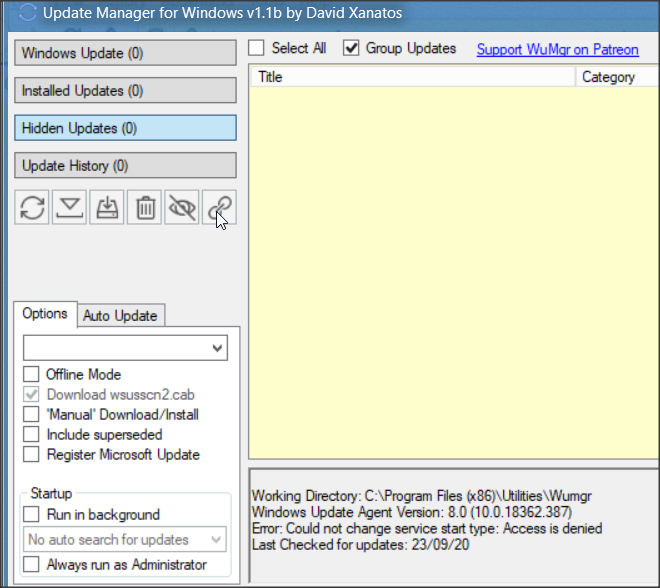
Task: Tick the Select All checkbox
Action: [x=256, y=48]
